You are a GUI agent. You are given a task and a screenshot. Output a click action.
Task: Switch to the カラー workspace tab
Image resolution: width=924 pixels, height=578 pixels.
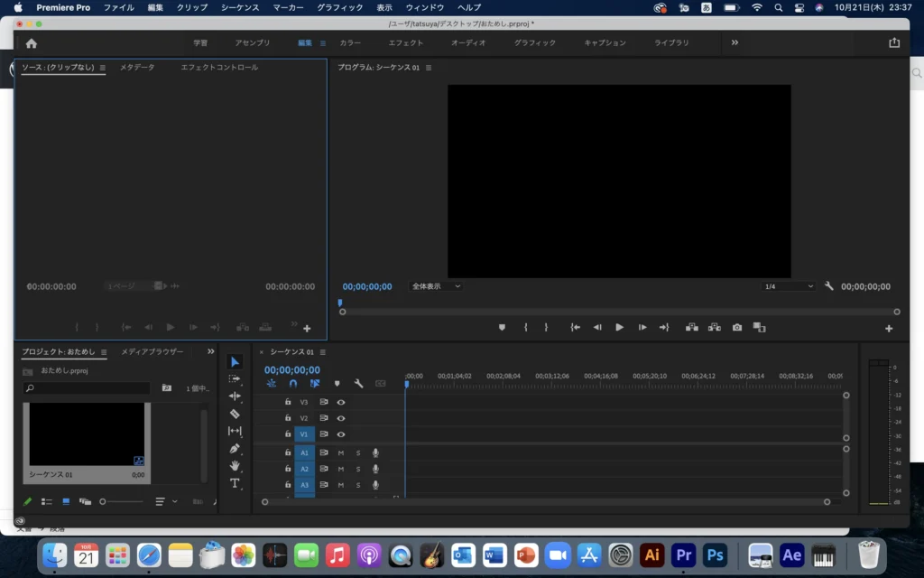tap(350, 42)
